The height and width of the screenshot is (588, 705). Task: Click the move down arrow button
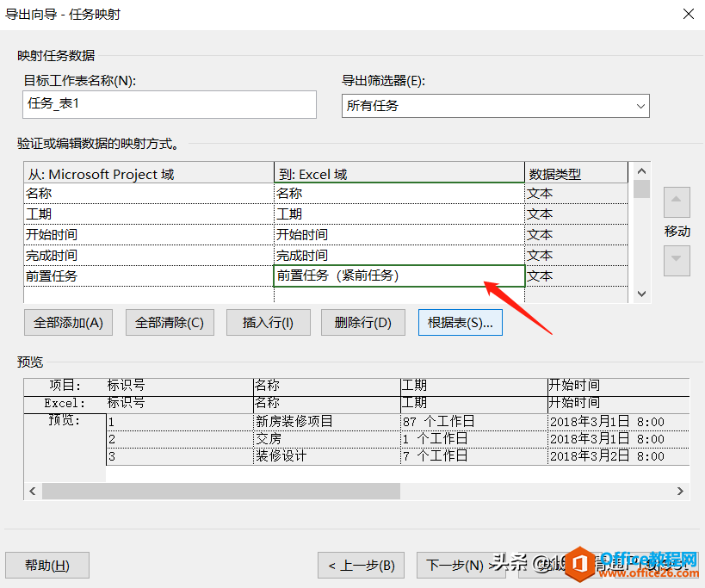tap(677, 259)
